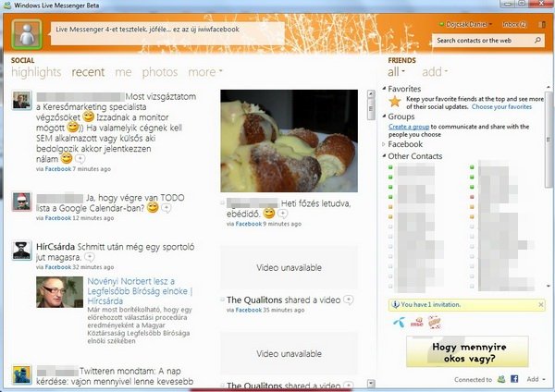Open the more dropdown tab

205,72
